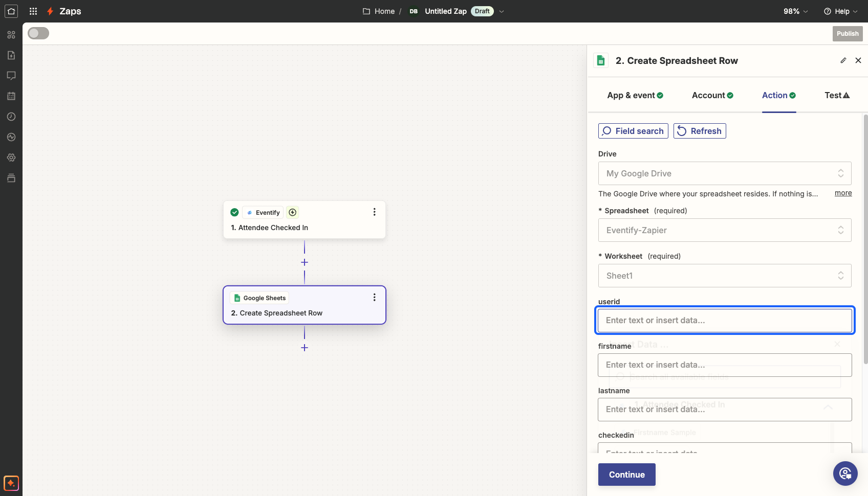Open the Spreadsheet Eventify-Zapier dropdown

pos(725,230)
